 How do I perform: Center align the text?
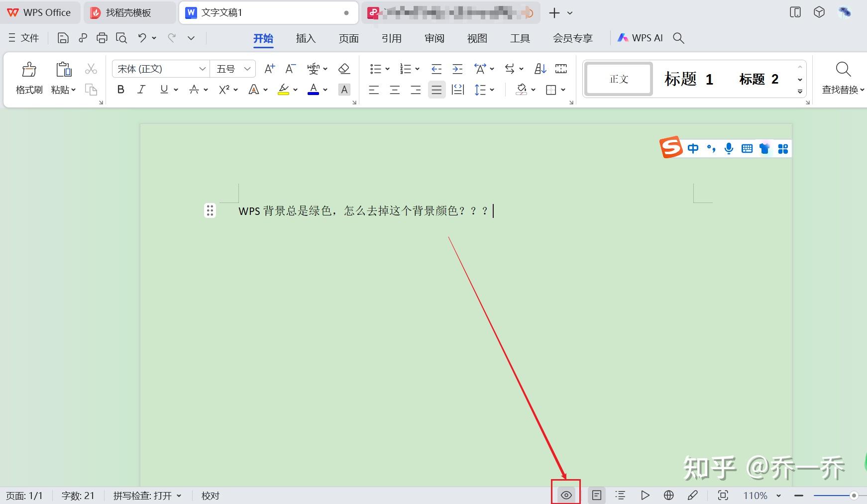[x=395, y=90]
